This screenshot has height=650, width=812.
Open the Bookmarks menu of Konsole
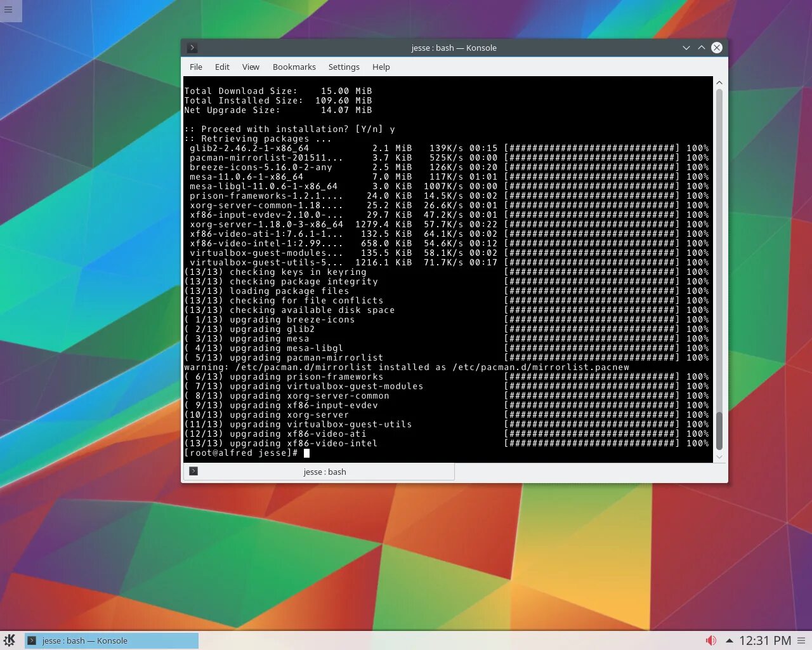click(294, 67)
